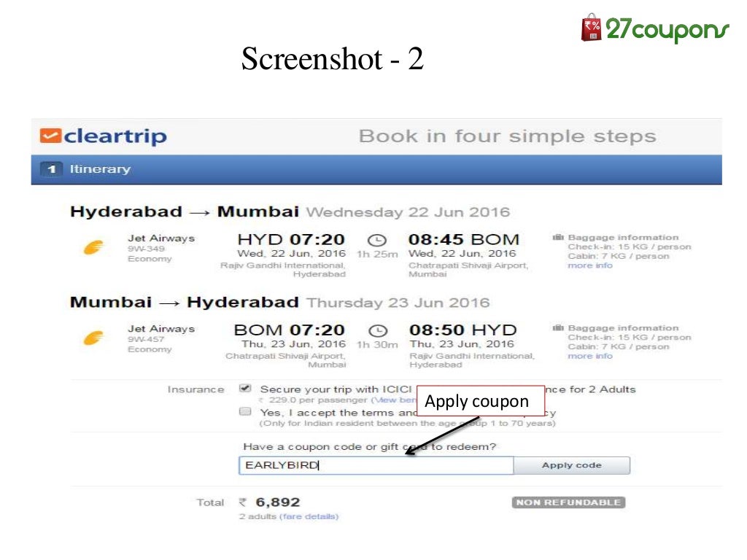Open more info for Hyderabad to Mumbai baggage
Image resolution: width=747 pixels, height=560 pixels.
pos(589,265)
